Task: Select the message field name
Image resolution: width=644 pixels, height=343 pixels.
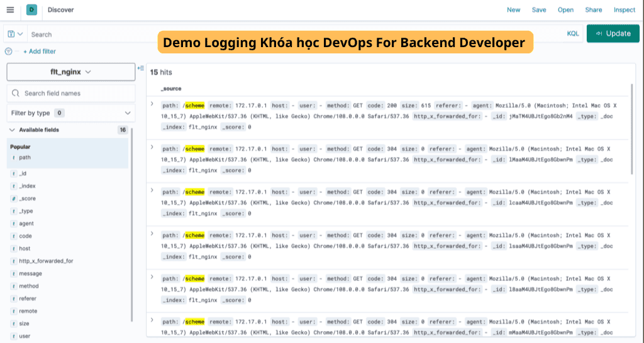Action: coord(30,274)
